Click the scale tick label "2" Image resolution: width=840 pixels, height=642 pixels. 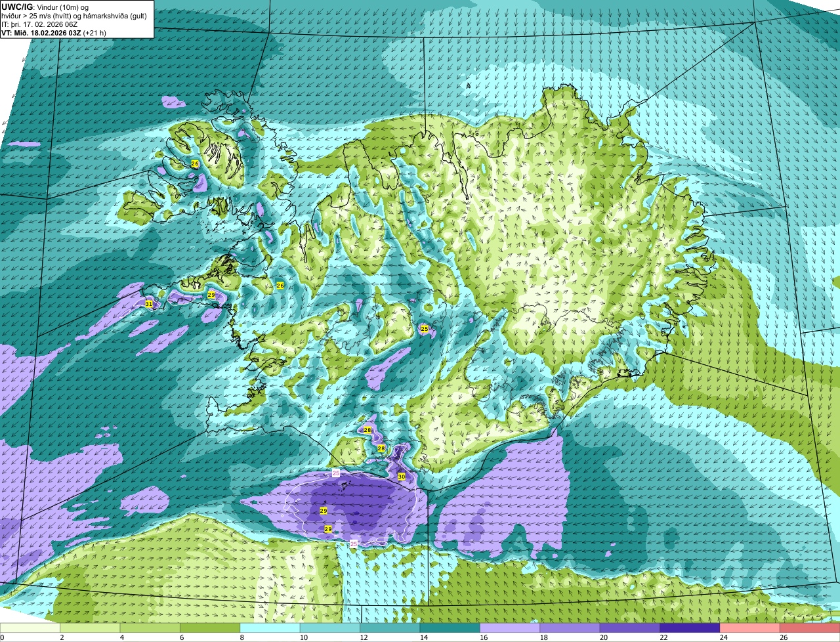[62, 637]
